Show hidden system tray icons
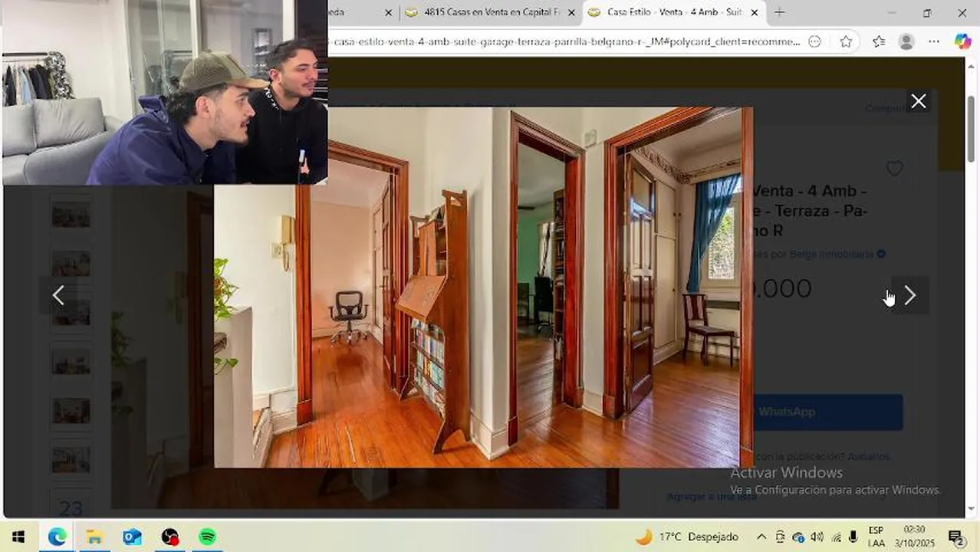The image size is (980, 552). (761, 537)
